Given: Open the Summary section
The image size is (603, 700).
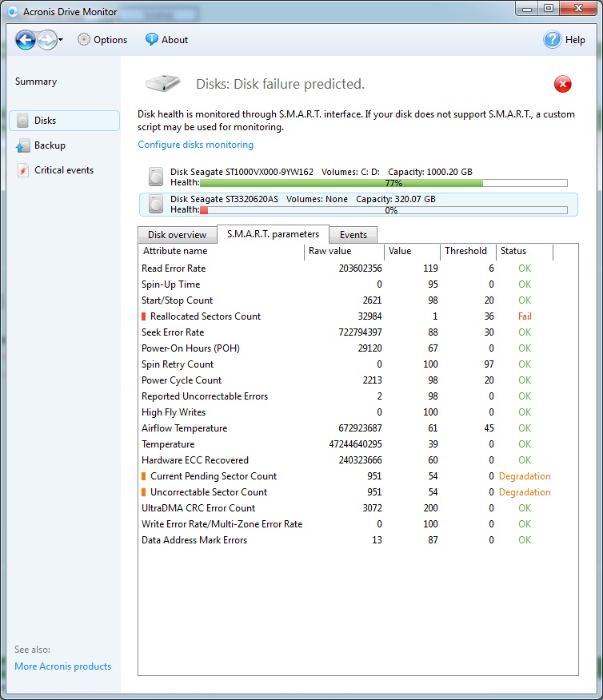Looking at the screenshot, I should pos(36,82).
